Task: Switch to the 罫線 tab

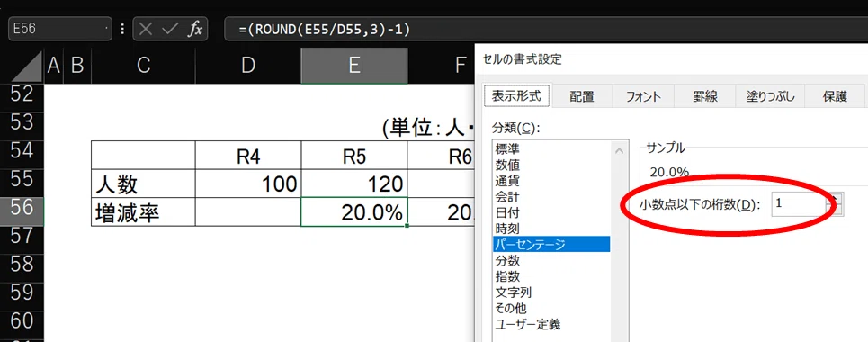Action: coord(704,96)
